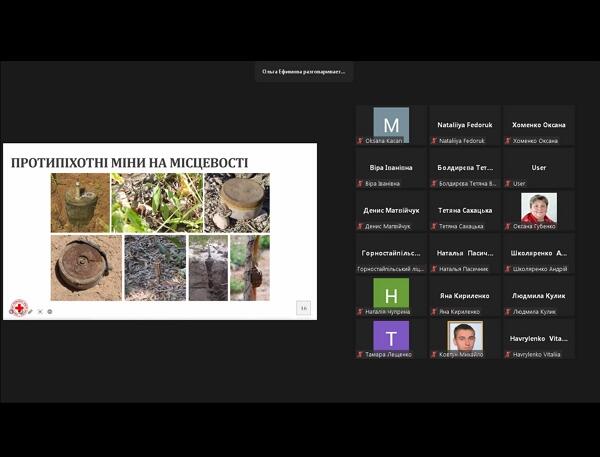Click photo of stake mine in dark leaves
Image resolution: width=600 pixels, height=457 pixels.
[x=155, y=268]
